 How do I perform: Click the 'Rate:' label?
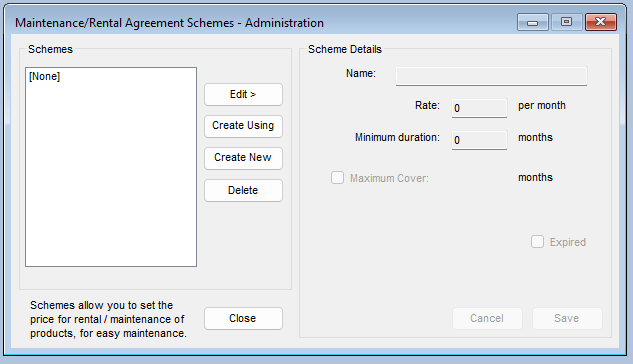click(x=427, y=105)
